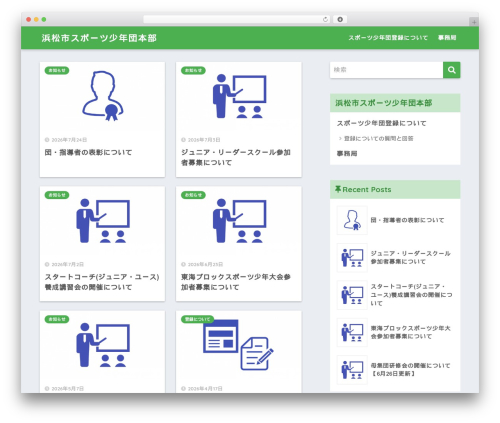The height and width of the screenshot is (423, 500).
Task: Open スポーツ少年団登録について in header menu
Action: tap(388, 38)
